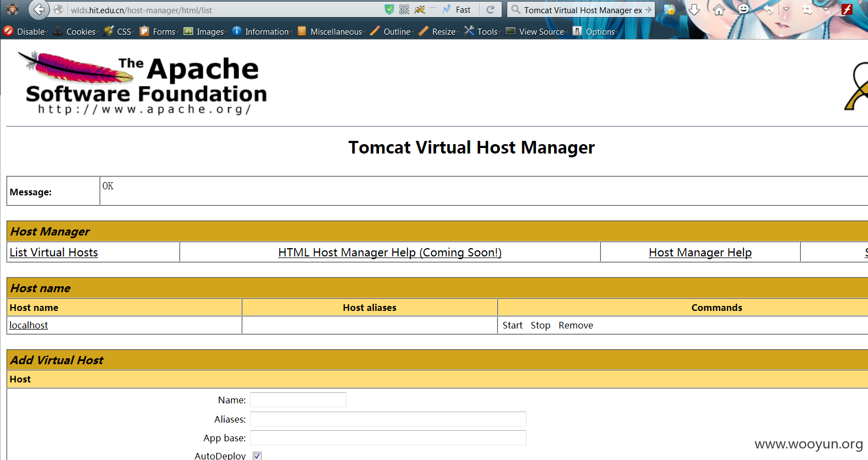This screenshot has height=460, width=868.
Task: Expand the Resize dropdown menu
Action: pos(438,31)
